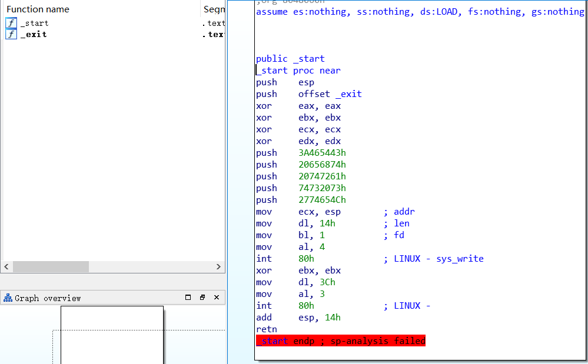
Task: Select _start in the functions list
Action: click(x=35, y=23)
